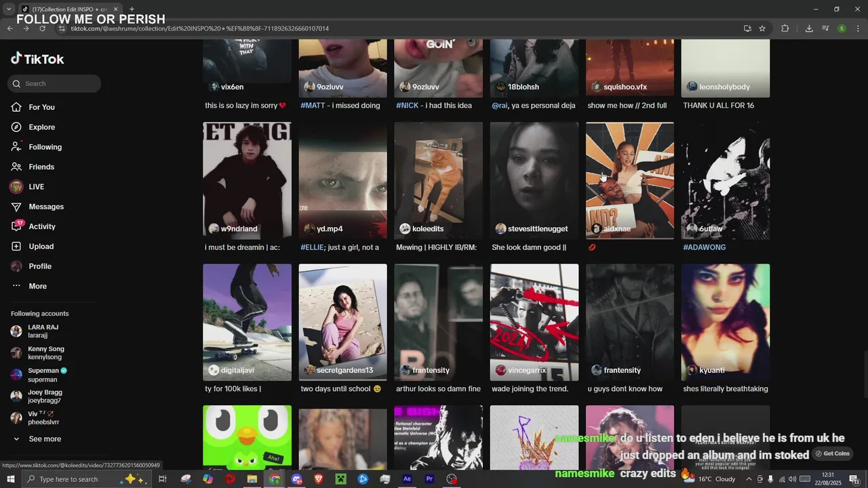Open File Explorer from the taskbar
The height and width of the screenshot is (488, 868).
point(252,479)
